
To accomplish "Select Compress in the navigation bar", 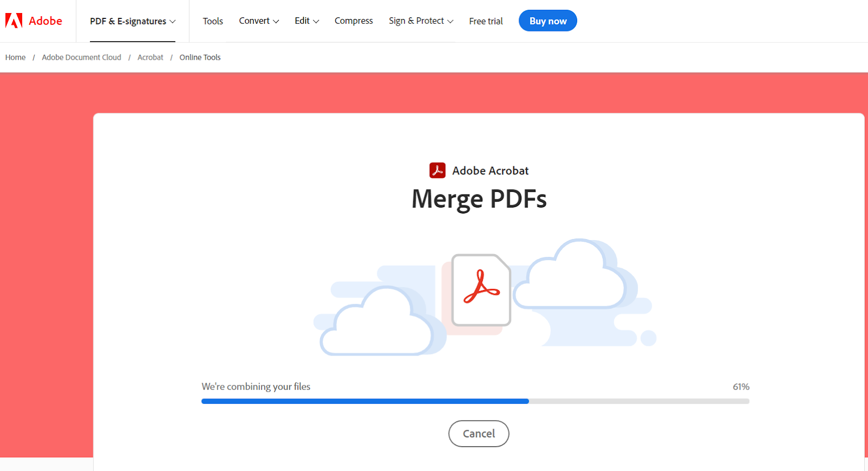I will point(354,21).
